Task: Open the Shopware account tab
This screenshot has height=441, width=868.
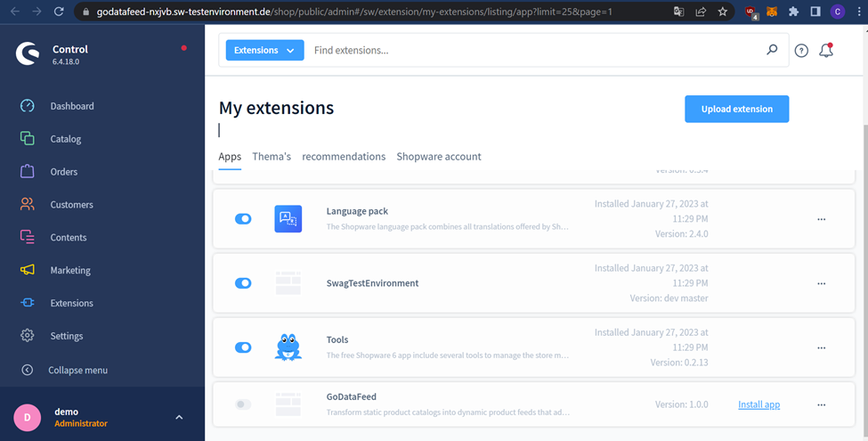Action: pyautogui.click(x=438, y=157)
